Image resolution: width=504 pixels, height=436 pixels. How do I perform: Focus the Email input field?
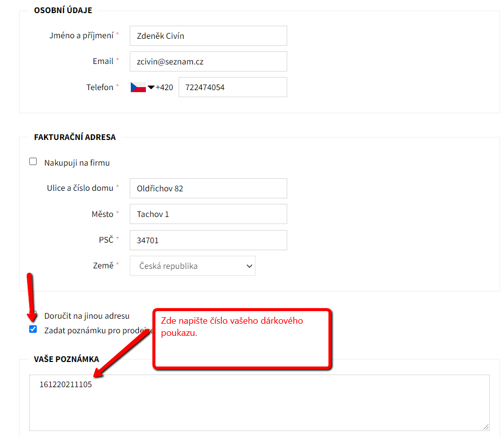208,61
